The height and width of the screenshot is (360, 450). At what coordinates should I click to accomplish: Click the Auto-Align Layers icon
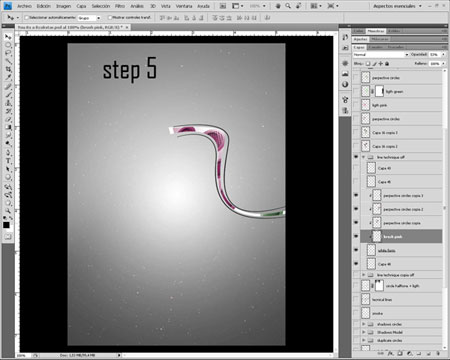(267, 18)
